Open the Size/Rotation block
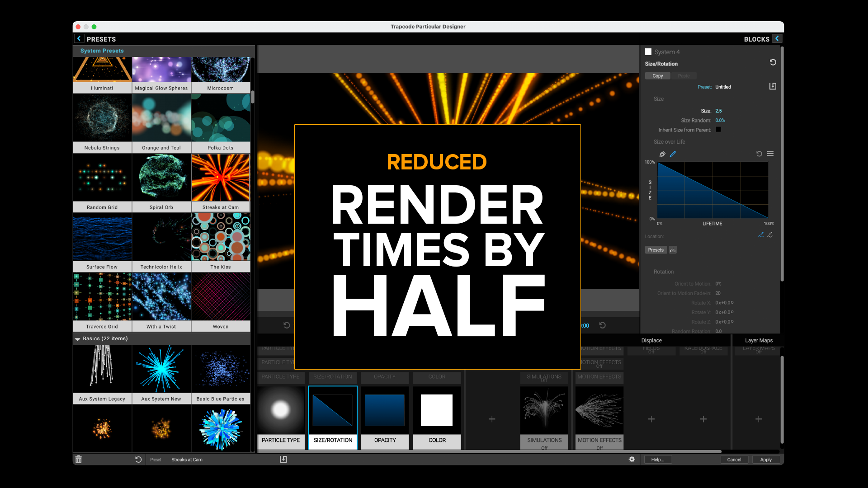Screen dimensions: 868x488 pos(333,418)
